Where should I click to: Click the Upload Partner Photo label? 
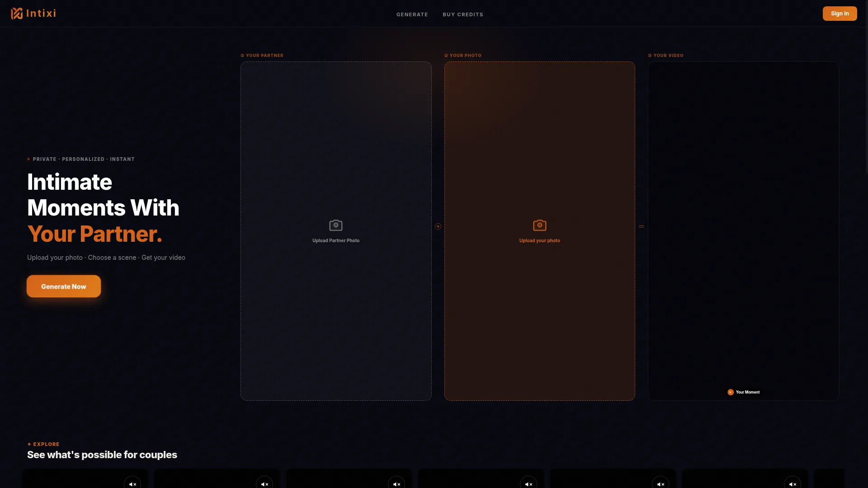[x=335, y=240]
